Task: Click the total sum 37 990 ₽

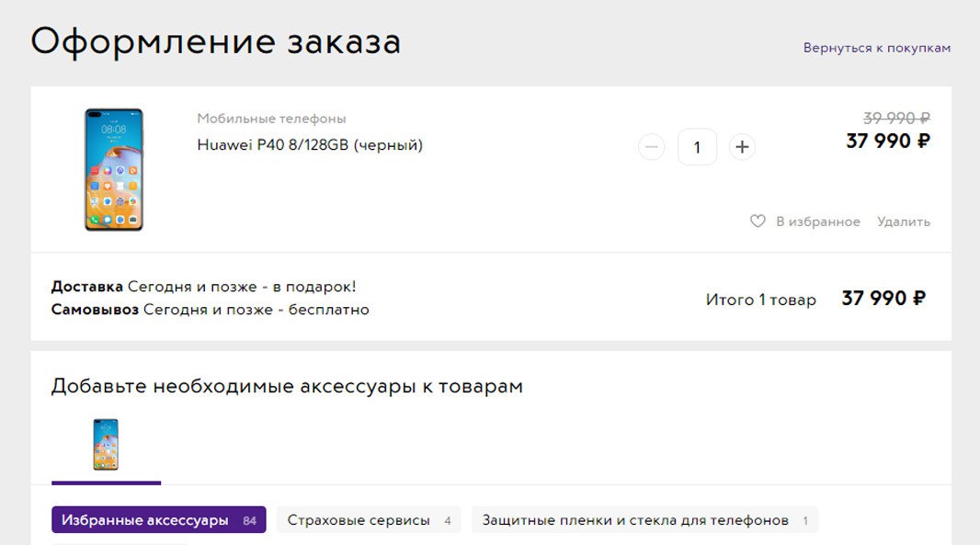Action: coord(883,299)
